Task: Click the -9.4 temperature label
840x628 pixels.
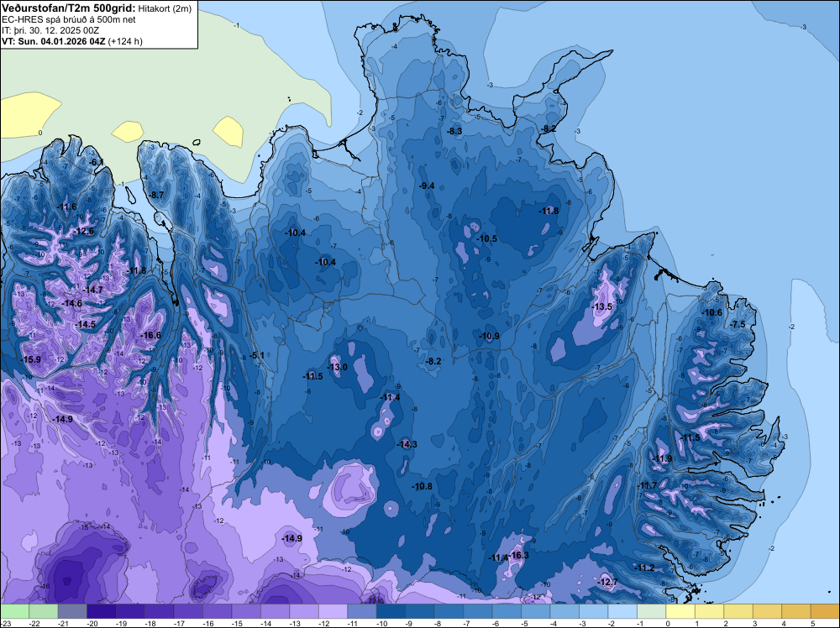Action: [x=427, y=186]
